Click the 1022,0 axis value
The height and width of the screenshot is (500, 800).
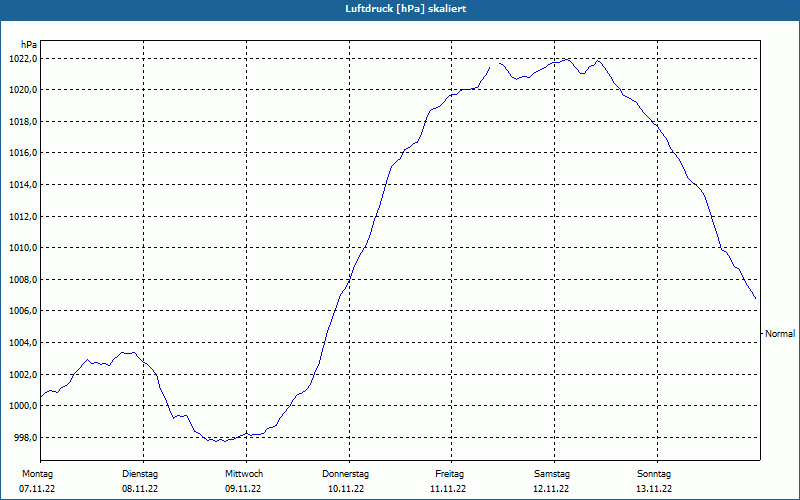pyautogui.click(x=23, y=59)
